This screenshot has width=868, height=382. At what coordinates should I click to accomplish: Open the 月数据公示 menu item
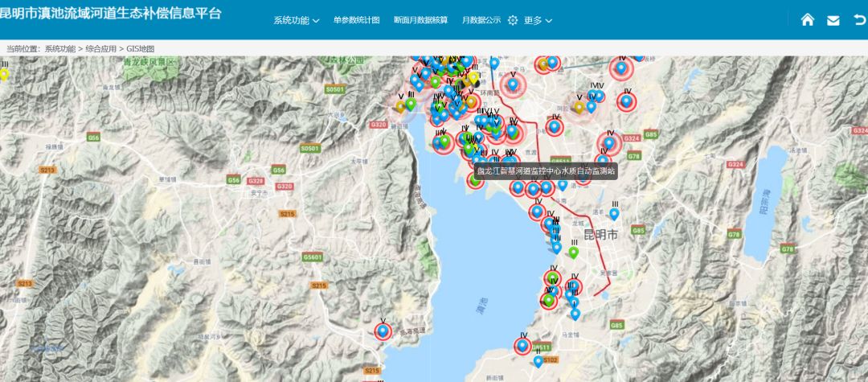click(x=481, y=20)
